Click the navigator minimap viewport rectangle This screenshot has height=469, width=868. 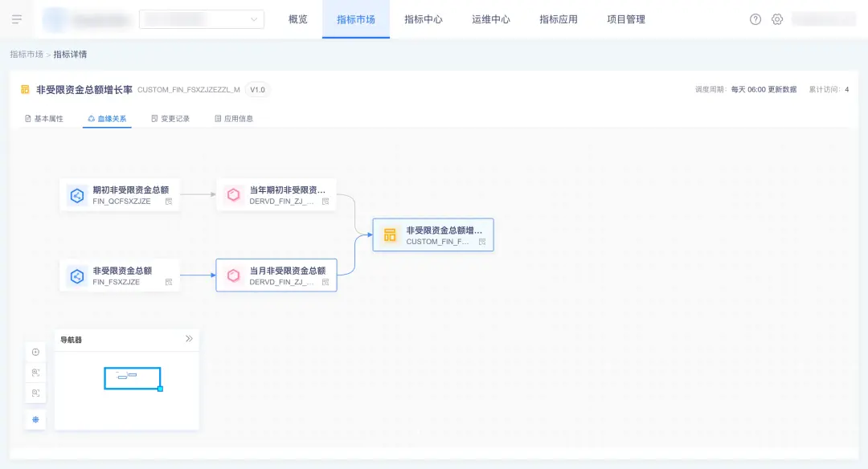[133, 378]
